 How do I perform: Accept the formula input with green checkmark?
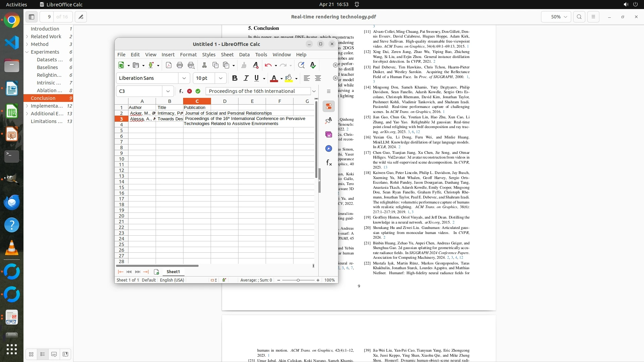tap(198, 91)
